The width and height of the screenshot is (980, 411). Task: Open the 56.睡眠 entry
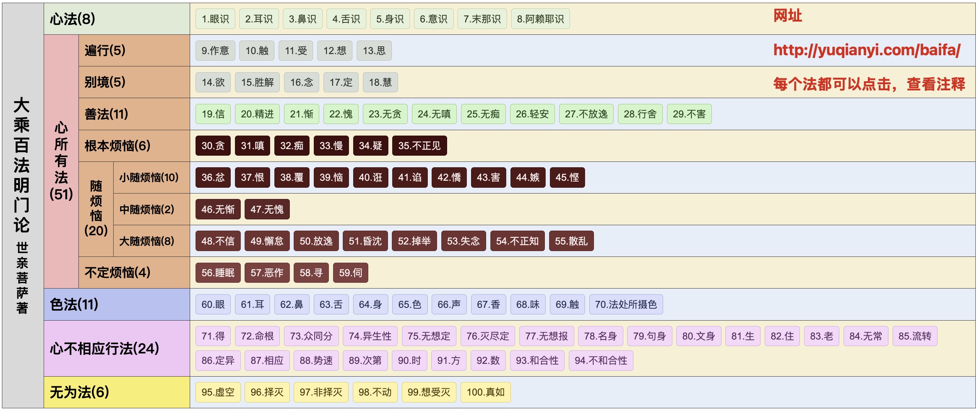pyautogui.click(x=218, y=273)
